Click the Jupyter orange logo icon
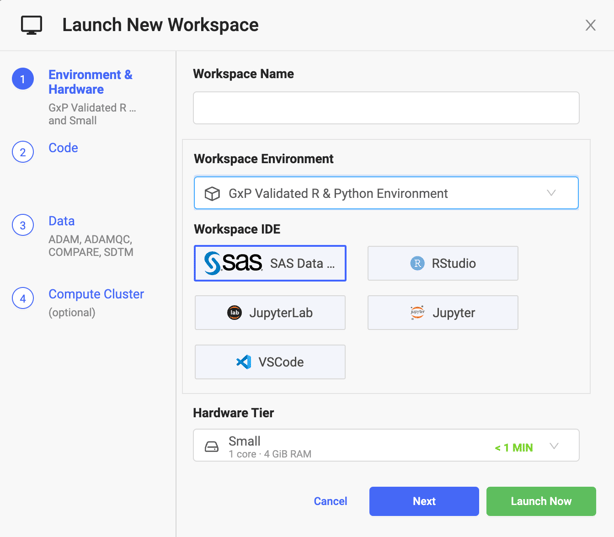This screenshot has height=537, width=614. (x=417, y=313)
